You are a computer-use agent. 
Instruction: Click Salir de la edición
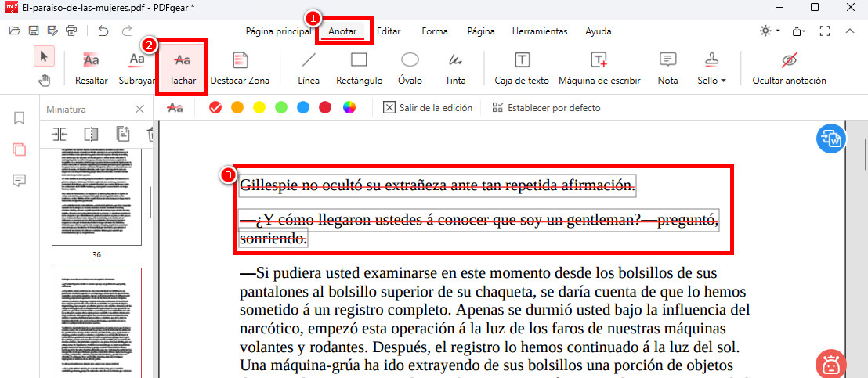(x=428, y=108)
